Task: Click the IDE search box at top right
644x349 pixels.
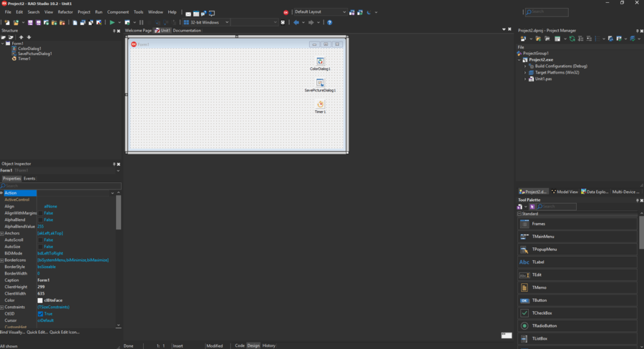Action: tap(547, 12)
